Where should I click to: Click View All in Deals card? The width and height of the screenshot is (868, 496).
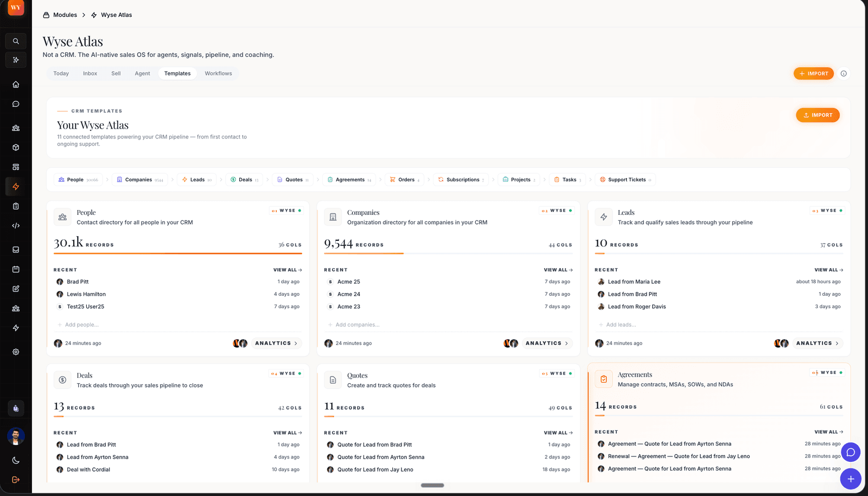pyautogui.click(x=288, y=433)
